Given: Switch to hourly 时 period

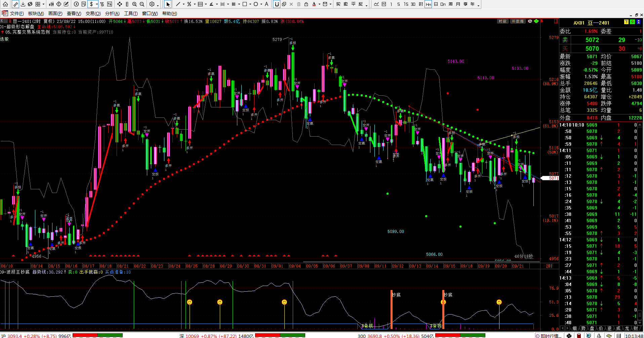Looking at the screenshot, I should 421,4.
